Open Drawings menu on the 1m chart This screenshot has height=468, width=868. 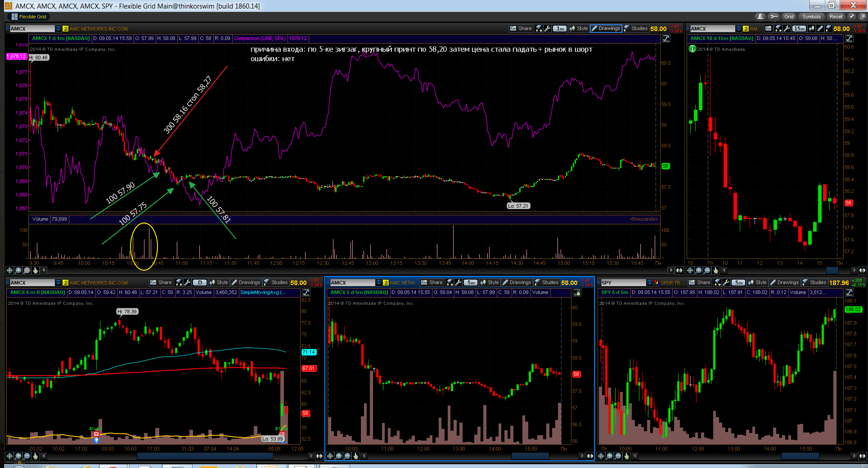coord(606,28)
